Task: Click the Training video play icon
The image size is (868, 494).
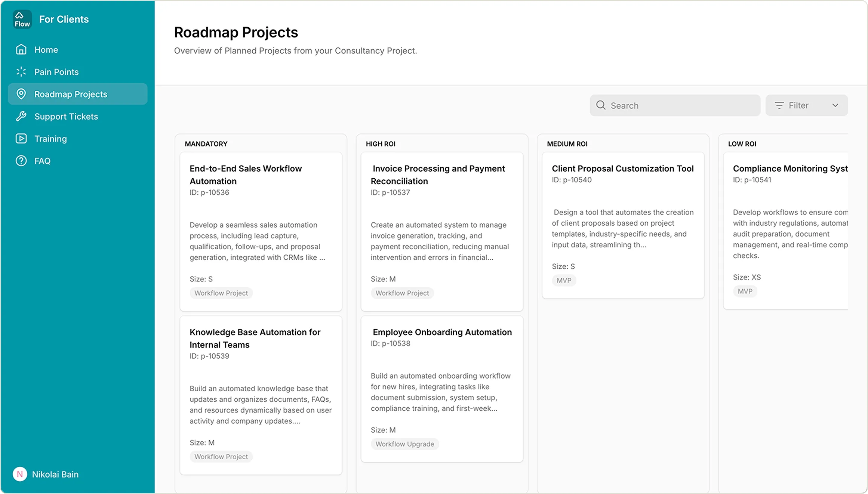Action: 21,139
